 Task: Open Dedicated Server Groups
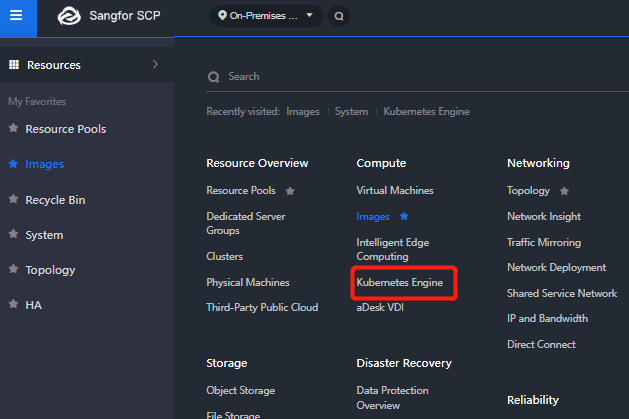(x=246, y=223)
